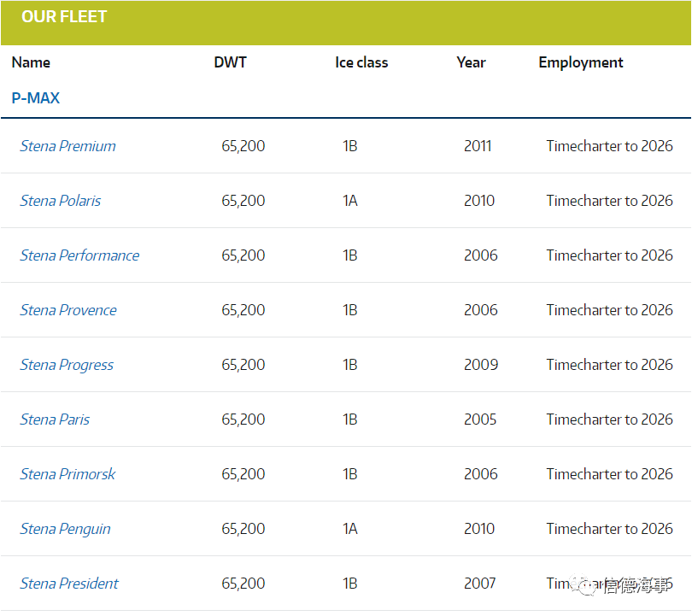
Task: Select the year 2010 for Stena Penguin
Action: coord(479,529)
